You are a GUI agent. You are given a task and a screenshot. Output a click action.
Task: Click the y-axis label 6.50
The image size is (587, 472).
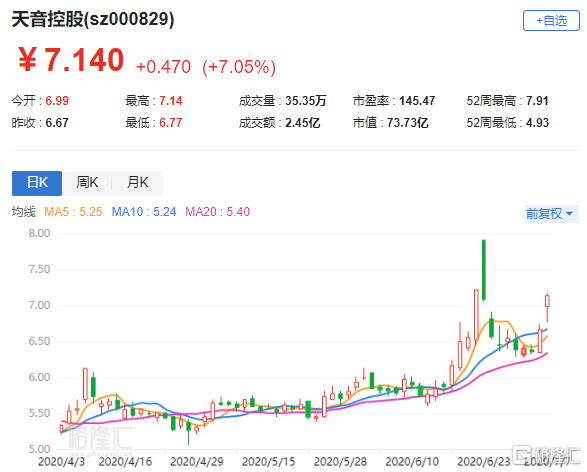[39, 341]
